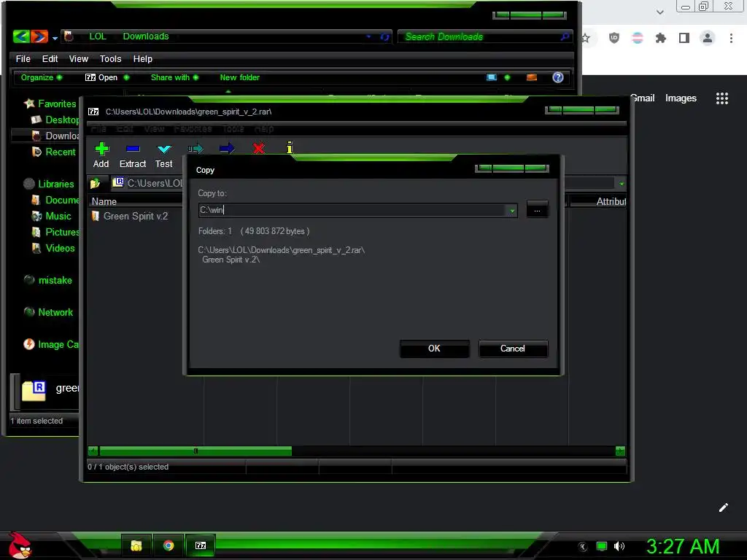Click the up-folder icon in 7-Zip address bar
This screenshot has width=747, height=560.
pos(96,183)
